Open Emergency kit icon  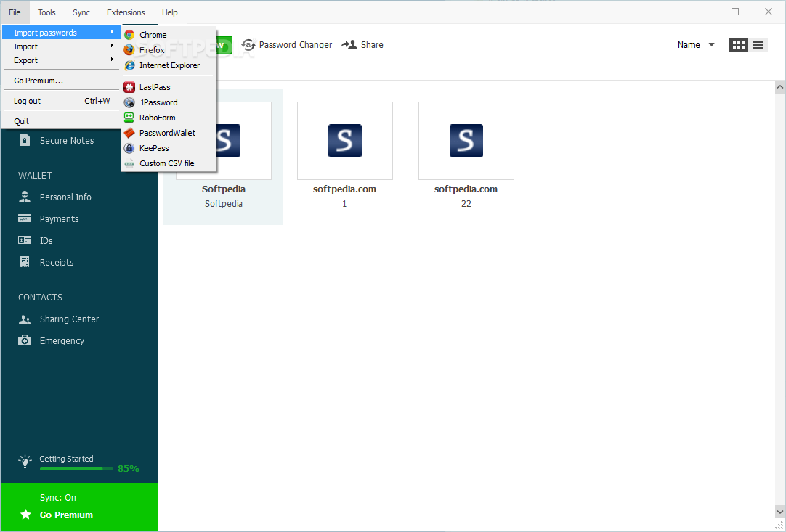pos(25,340)
